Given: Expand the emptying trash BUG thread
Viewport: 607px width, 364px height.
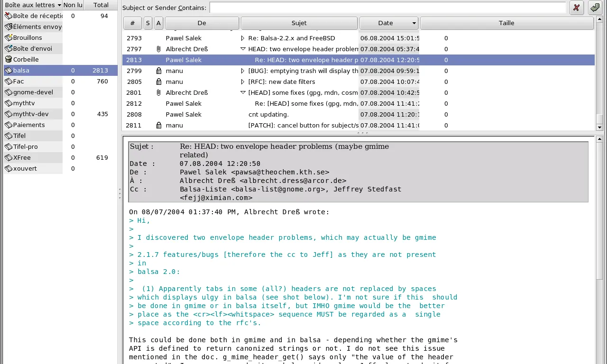Looking at the screenshot, I should (243, 71).
